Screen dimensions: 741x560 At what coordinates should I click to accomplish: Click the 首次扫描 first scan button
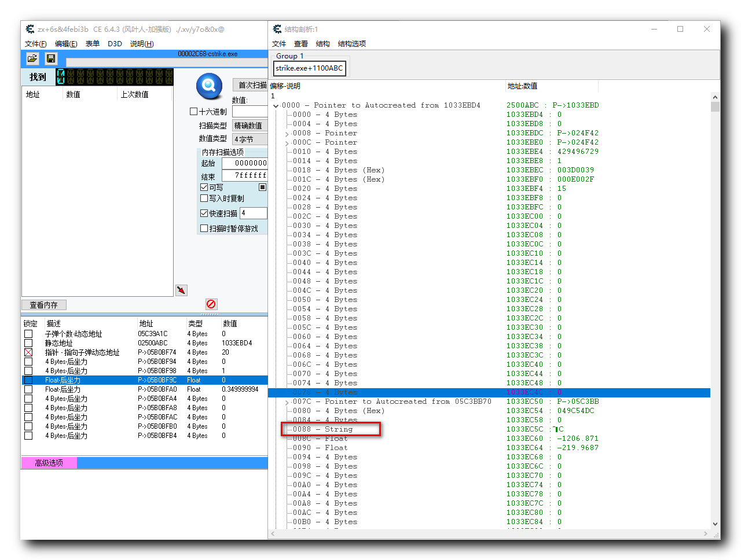[x=251, y=85]
